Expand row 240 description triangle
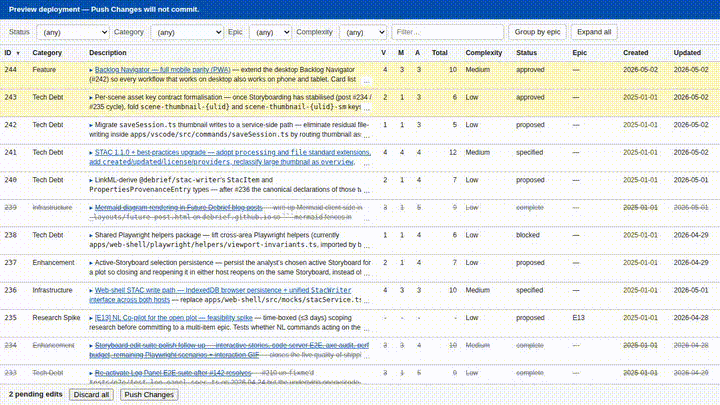Viewport: 720px width, 405px height. [x=91, y=180]
